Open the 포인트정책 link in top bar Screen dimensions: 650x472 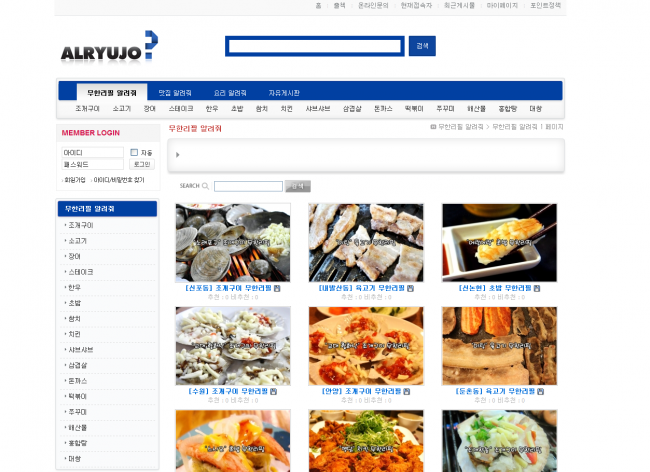pos(546,5)
